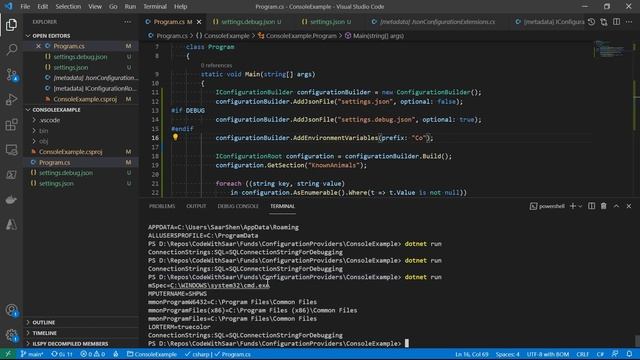Image resolution: width=640 pixels, height=360 pixels.
Task: Open the Extensions view
Action: pos(11,124)
